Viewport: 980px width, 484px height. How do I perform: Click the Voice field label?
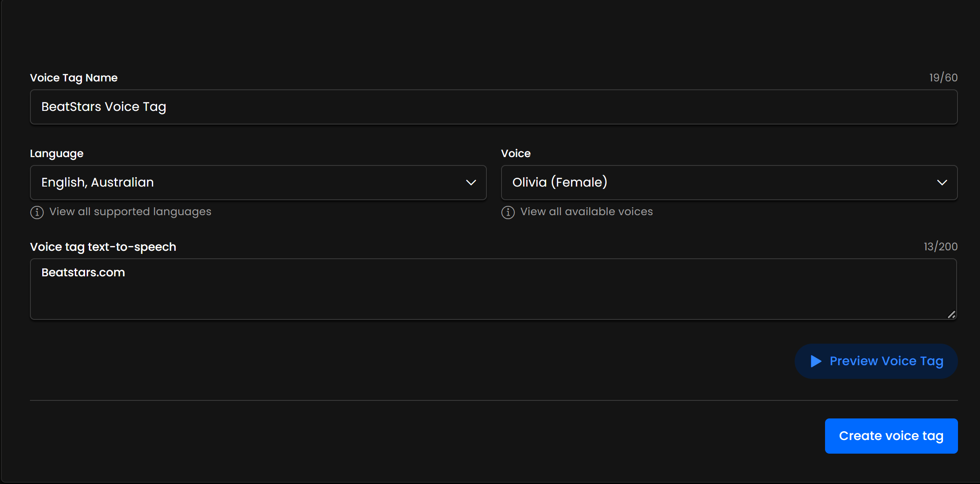click(x=516, y=154)
